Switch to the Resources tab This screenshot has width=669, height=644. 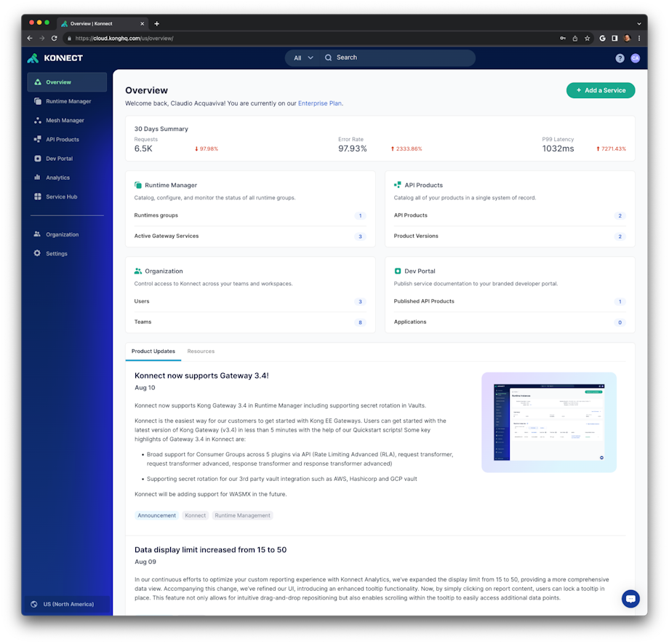[x=201, y=351]
